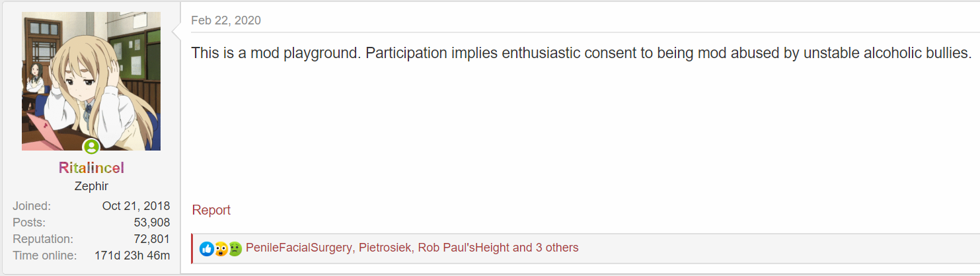
Task: Click the Time online 171d 23h 46m value
Action: click(x=132, y=256)
